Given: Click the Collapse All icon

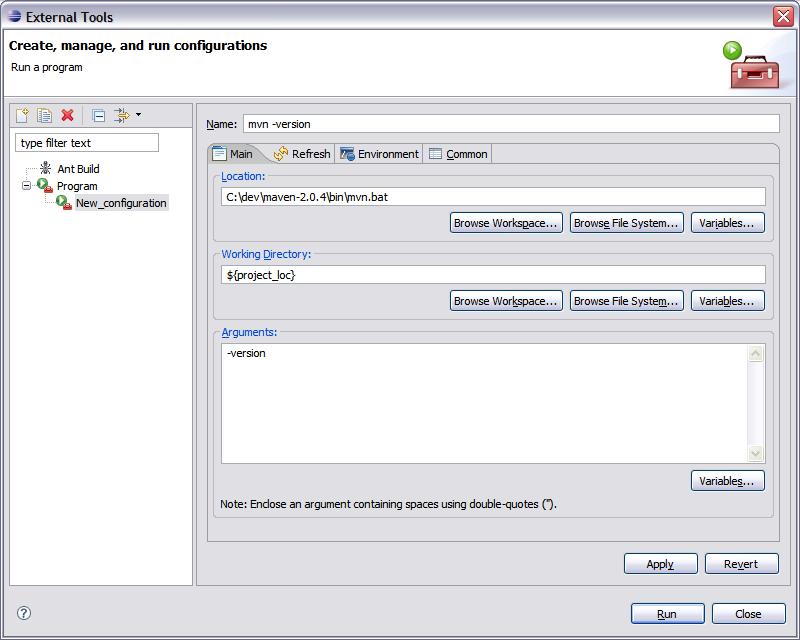Looking at the screenshot, I should (98, 116).
